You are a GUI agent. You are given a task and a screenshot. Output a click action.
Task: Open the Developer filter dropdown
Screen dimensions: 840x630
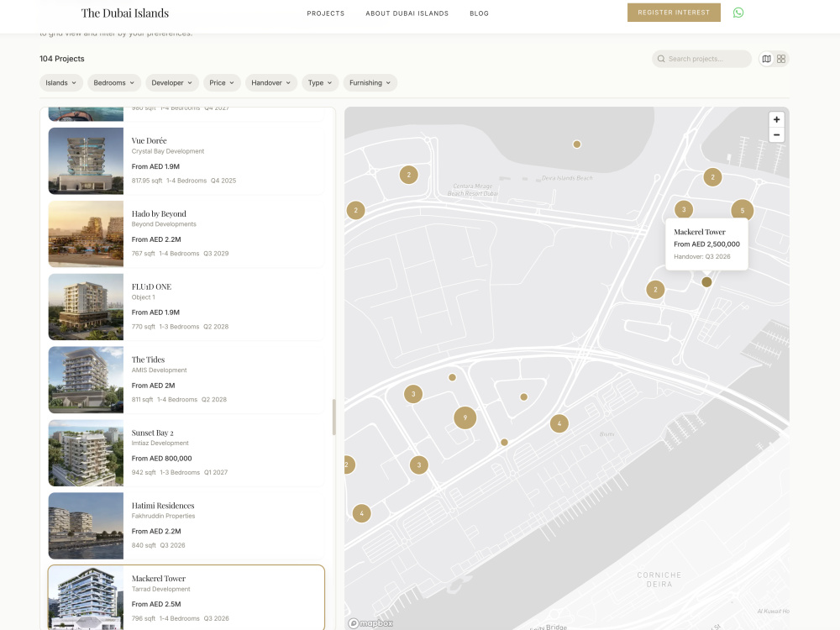point(172,82)
